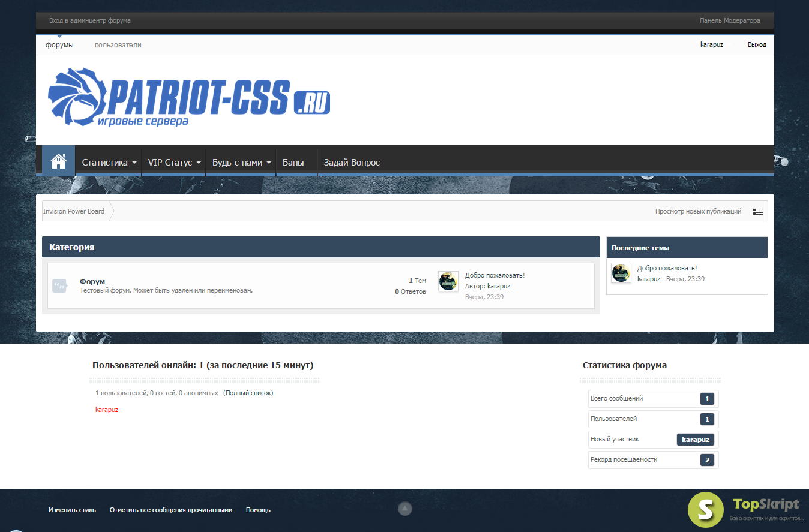Click the Тестовый форум description text
This screenshot has width=809, height=532.
pyautogui.click(x=166, y=290)
